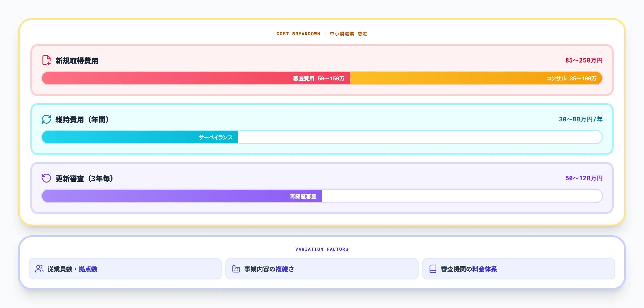This screenshot has height=308, width=644.
Task: Toggle the 新規取得費用 cost card
Action: [x=322, y=69]
